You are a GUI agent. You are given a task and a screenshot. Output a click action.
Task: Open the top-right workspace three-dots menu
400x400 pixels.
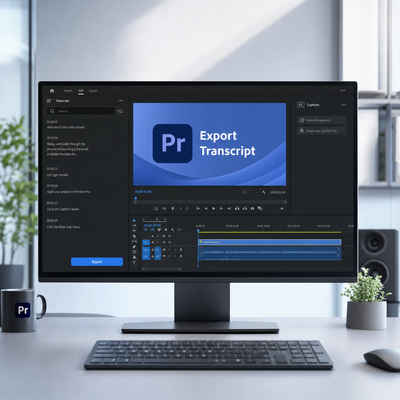coord(343,91)
